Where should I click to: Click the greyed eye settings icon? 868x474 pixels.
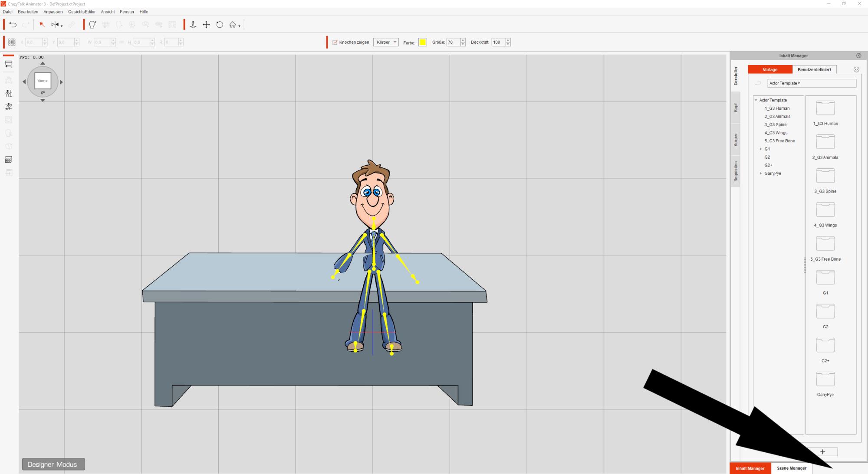(146, 25)
